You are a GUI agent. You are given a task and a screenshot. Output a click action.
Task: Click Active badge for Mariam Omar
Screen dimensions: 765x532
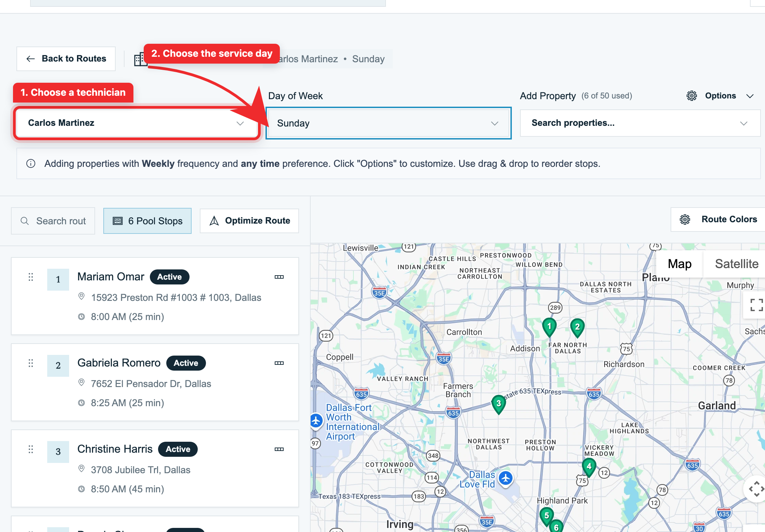tap(169, 277)
